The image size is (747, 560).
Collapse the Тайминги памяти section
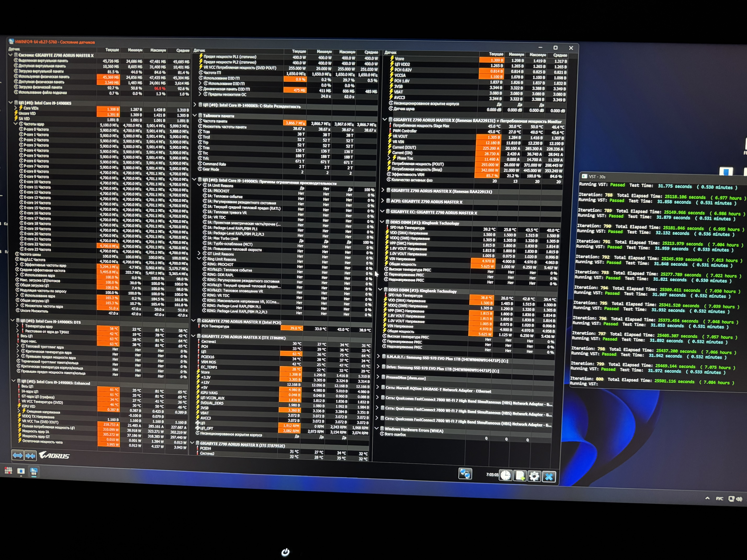[x=194, y=115]
